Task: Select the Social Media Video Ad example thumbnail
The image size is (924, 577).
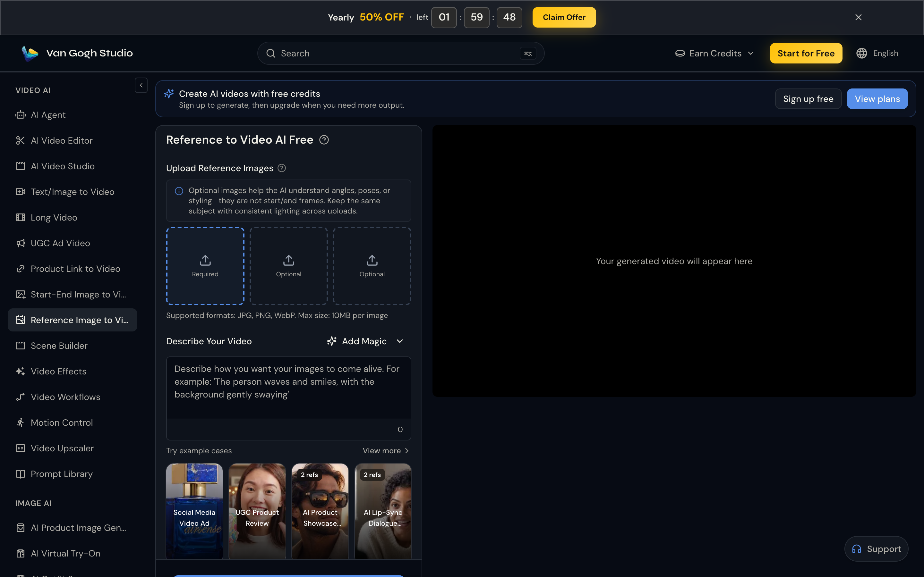Action: pos(194,511)
